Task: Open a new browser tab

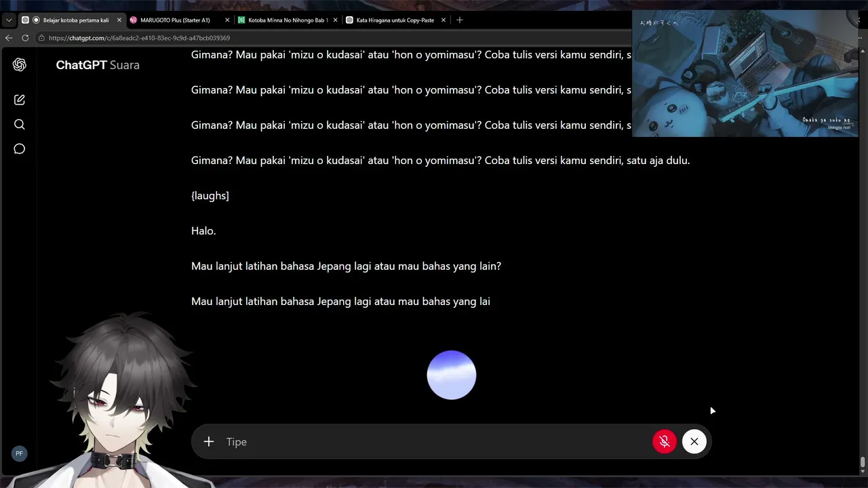Action: click(460, 20)
